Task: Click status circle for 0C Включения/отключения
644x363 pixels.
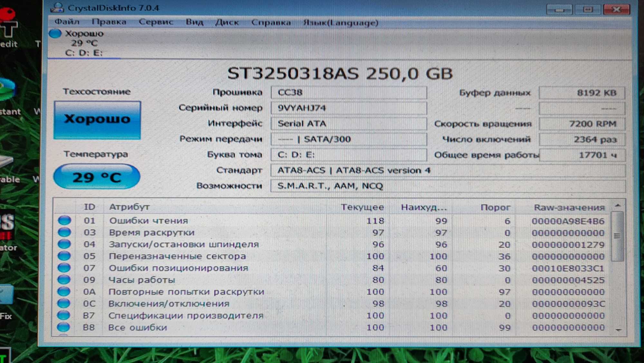Action: tap(64, 303)
